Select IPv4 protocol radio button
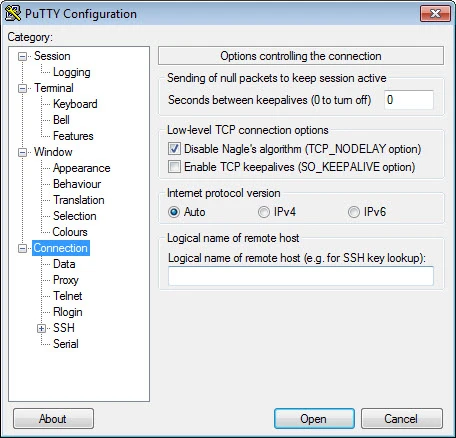The width and height of the screenshot is (456, 438). tap(264, 212)
